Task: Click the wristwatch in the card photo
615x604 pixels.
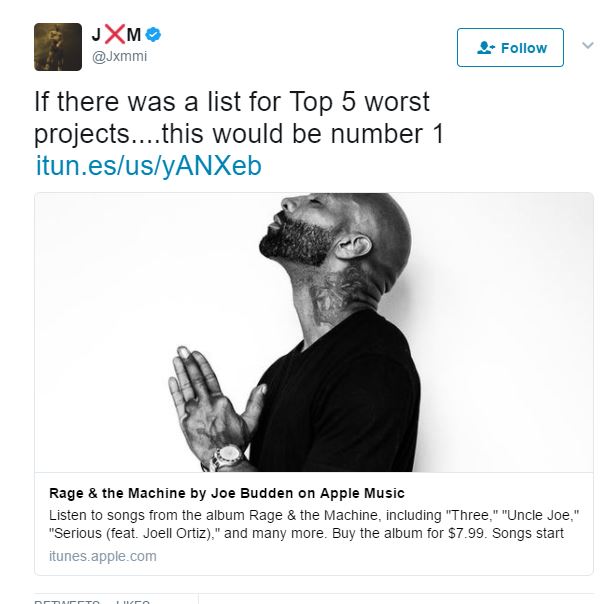Action: click(226, 457)
